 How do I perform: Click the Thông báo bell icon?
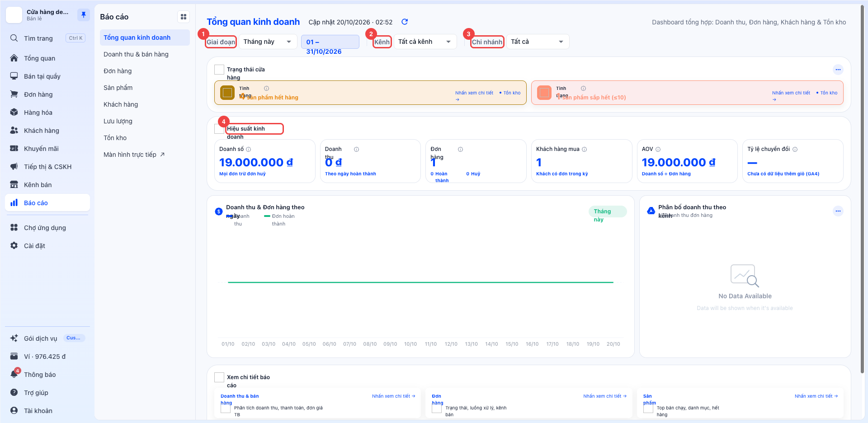point(14,374)
